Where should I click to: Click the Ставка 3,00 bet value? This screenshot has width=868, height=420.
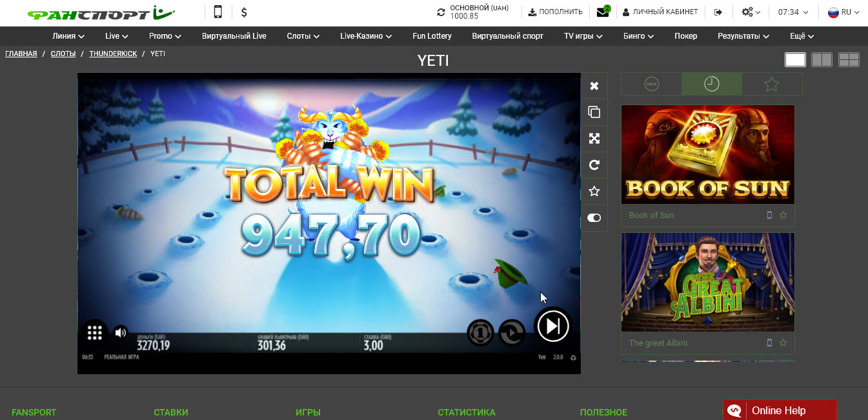(x=374, y=345)
